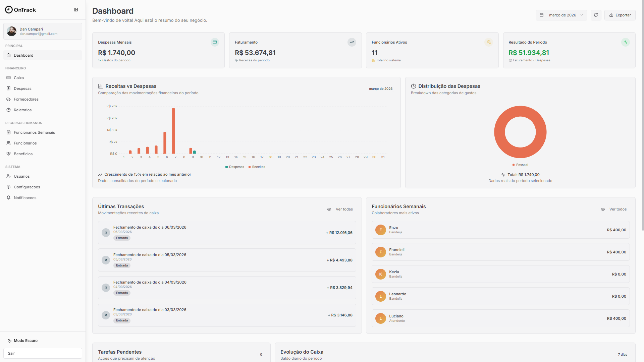Select the Caixa icon in the sidebar

tap(9, 77)
